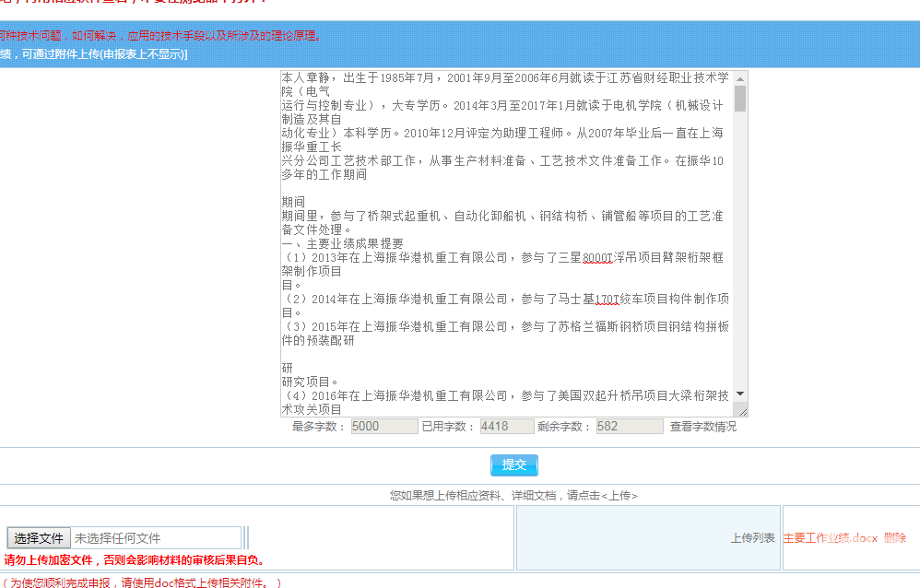Click the 查看字数情况 link
This screenshot has height=588, width=920.
(x=703, y=427)
